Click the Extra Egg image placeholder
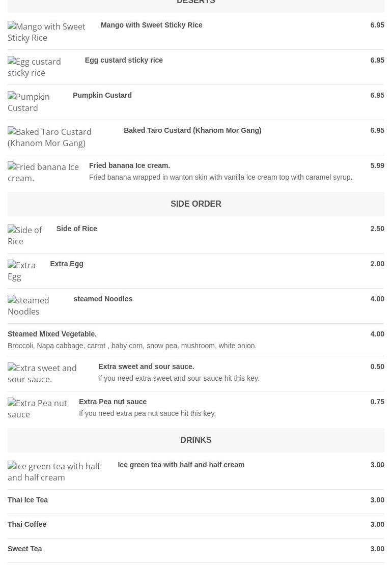 point(21,271)
